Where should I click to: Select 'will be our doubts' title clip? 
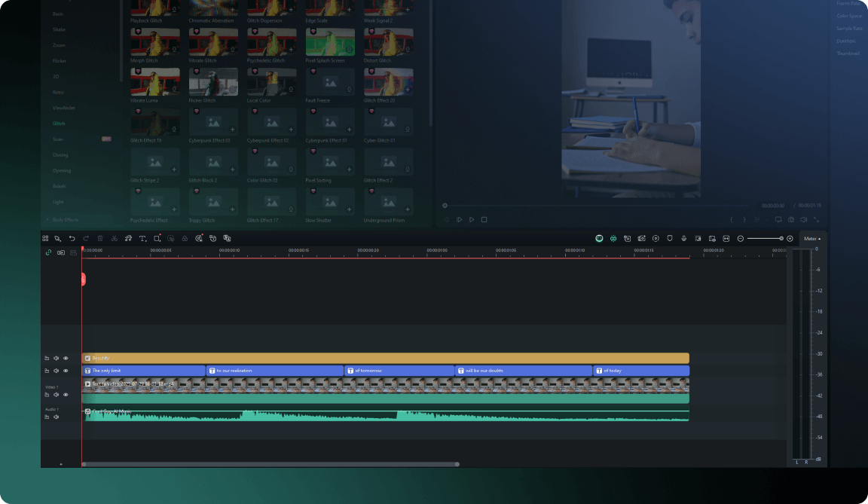pos(523,371)
